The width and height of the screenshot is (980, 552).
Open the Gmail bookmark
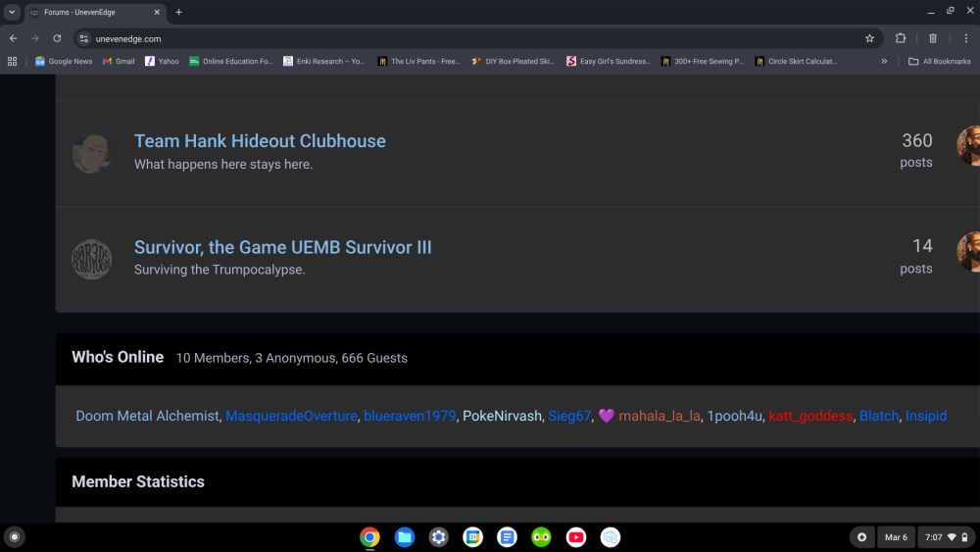(119, 61)
